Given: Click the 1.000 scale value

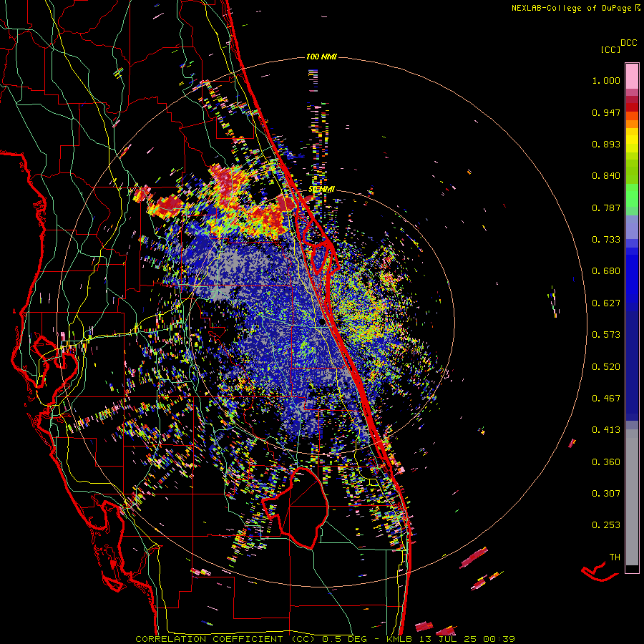Looking at the screenshot, I should coord(606,80).
